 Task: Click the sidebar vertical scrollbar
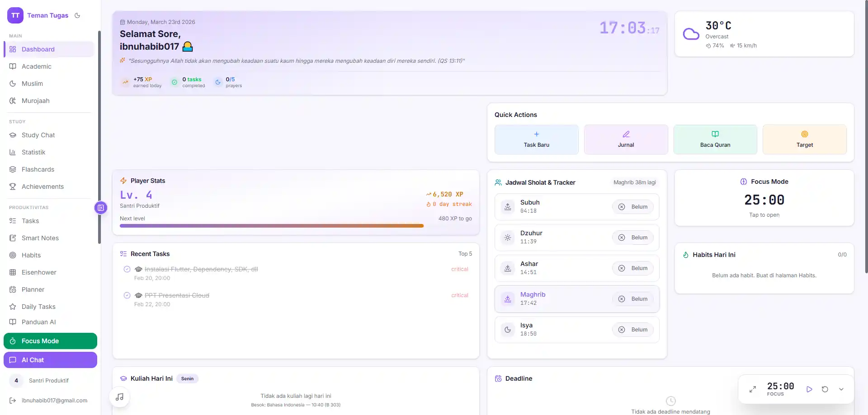point(99,135)
